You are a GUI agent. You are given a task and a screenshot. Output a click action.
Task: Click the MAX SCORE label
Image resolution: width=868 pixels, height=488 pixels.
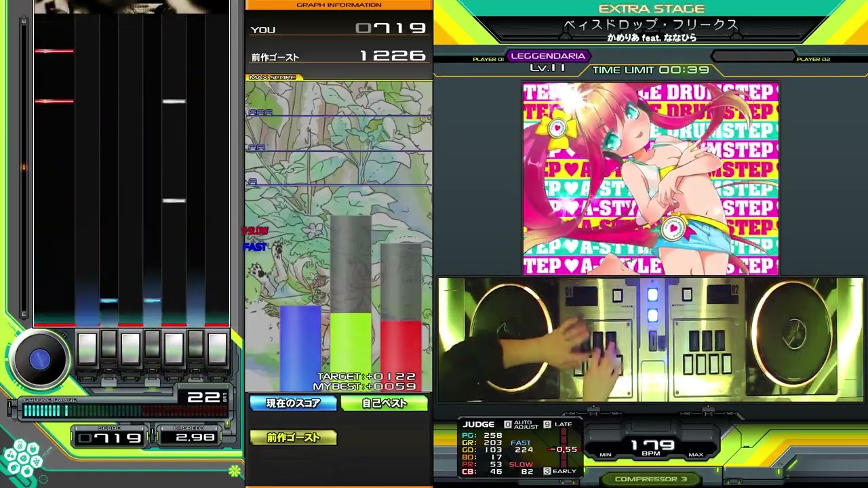point(273,77)
